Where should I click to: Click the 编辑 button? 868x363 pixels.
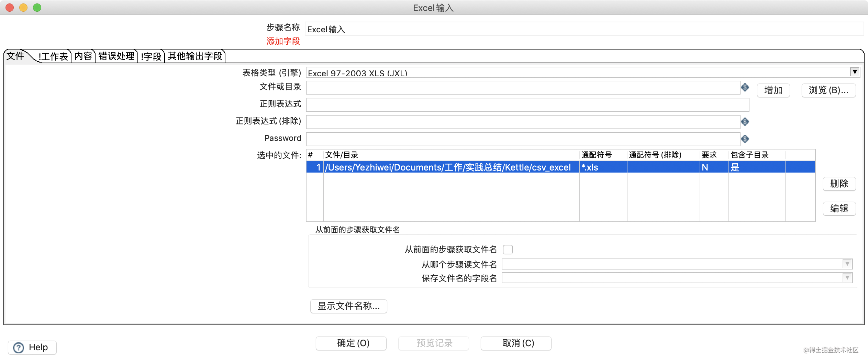pyautogui.click(x=839, y=208)
